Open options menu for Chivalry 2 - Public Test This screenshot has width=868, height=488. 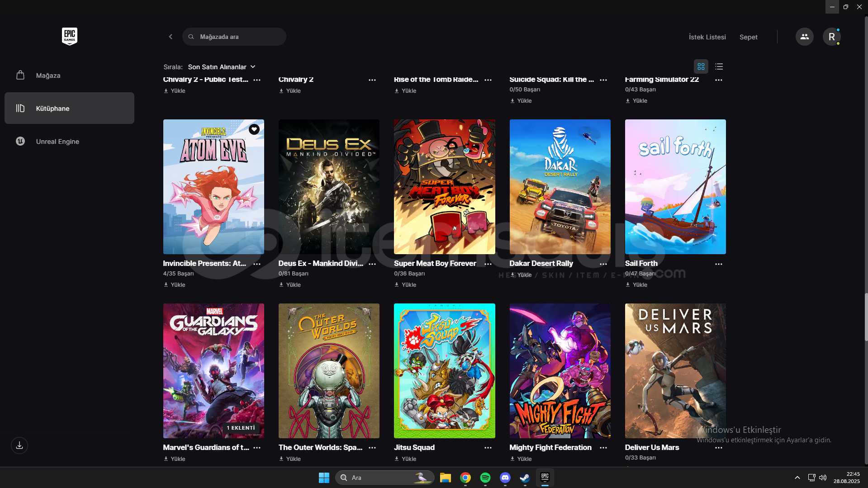(x=257, y=80)
